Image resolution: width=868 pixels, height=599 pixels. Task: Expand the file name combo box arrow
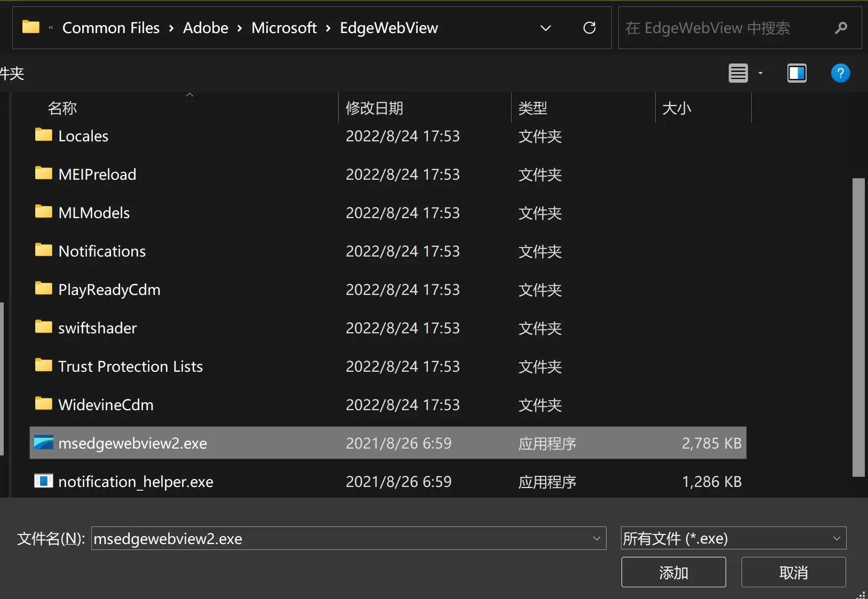(596, 538)
